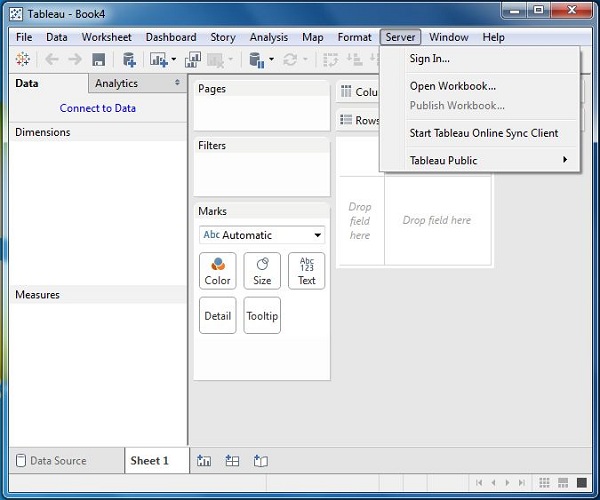Open the Analytics pane options arrows
This screenshot has width=600, height=500.
point(178,84)
